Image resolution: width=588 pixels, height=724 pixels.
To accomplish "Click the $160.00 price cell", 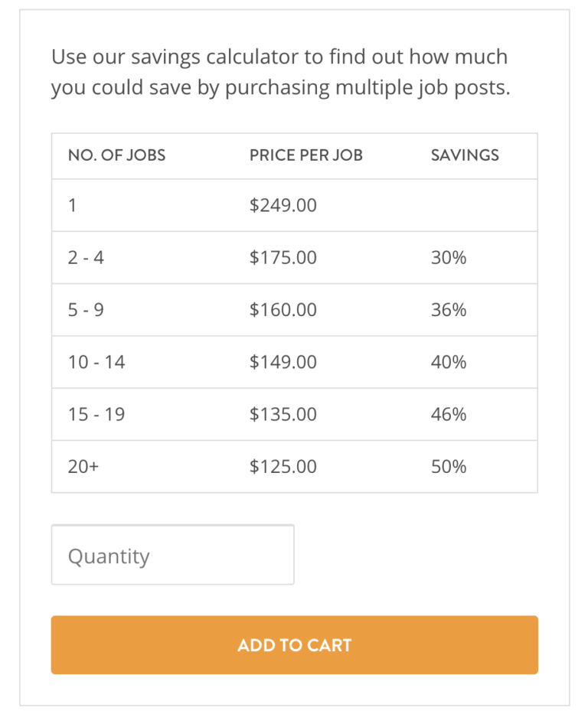I will pos(283,310).
